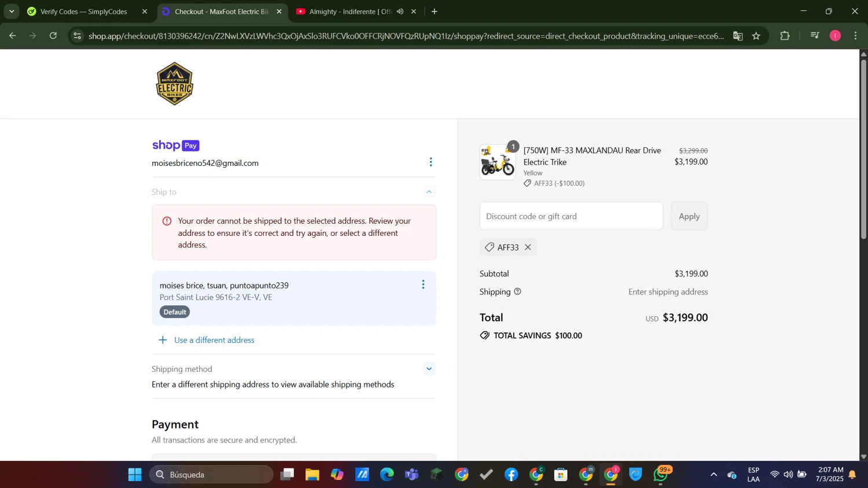This screenshot has width=868, height=488.
Task: Switch to Verify Codes SimplyCodes tab
Action: point(84,12)
